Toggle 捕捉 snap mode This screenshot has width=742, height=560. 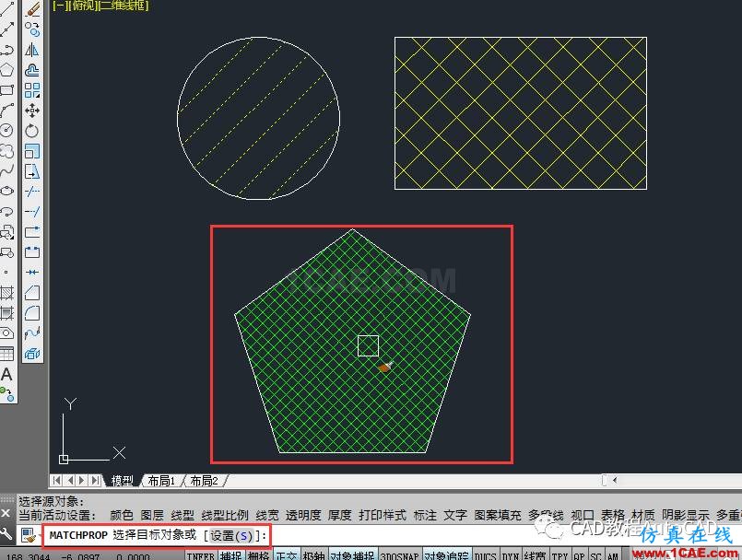[231, 555]
